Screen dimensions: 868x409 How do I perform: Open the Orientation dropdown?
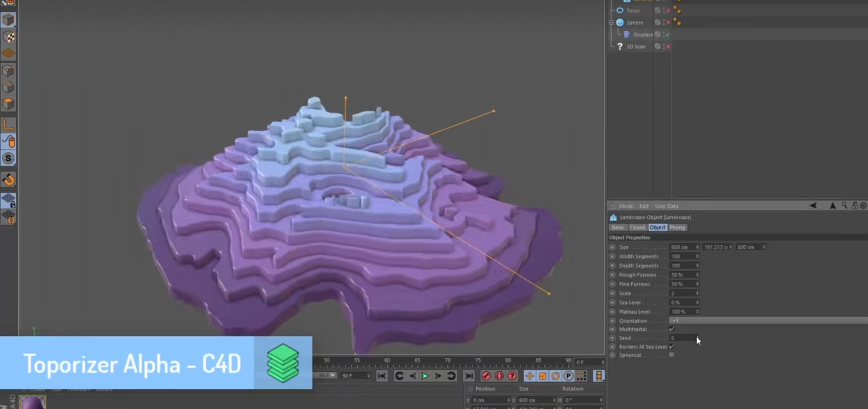pos(768,320)
